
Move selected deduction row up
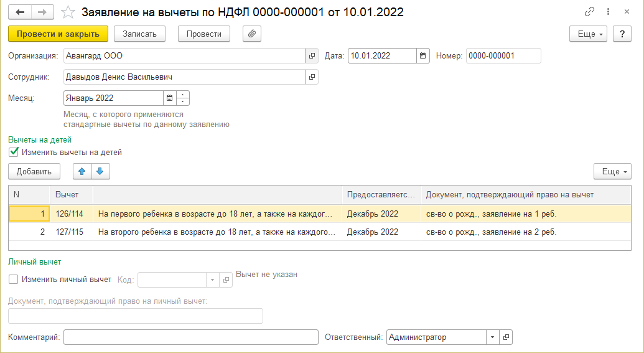82,171
